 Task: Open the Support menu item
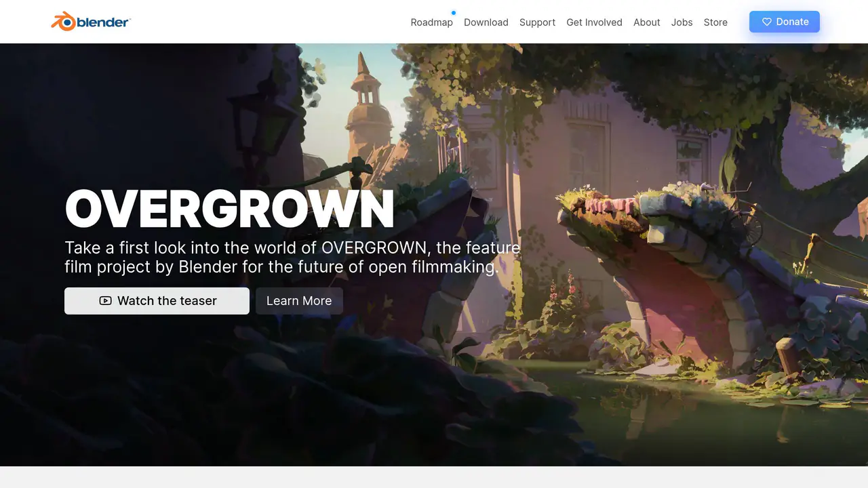point(537,22)
